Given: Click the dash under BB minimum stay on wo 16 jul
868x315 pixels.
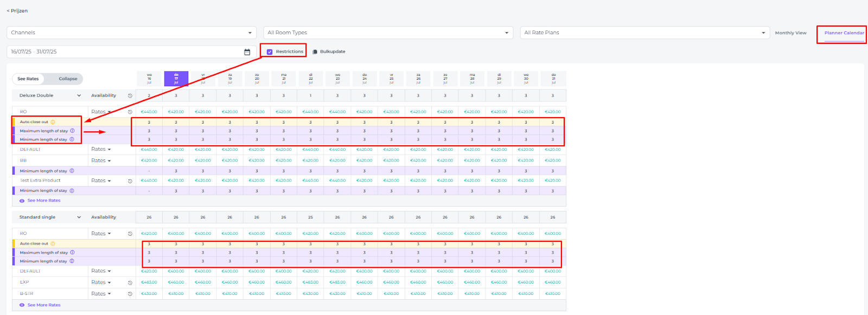Looking at the screenshot, I should point(149,171).
